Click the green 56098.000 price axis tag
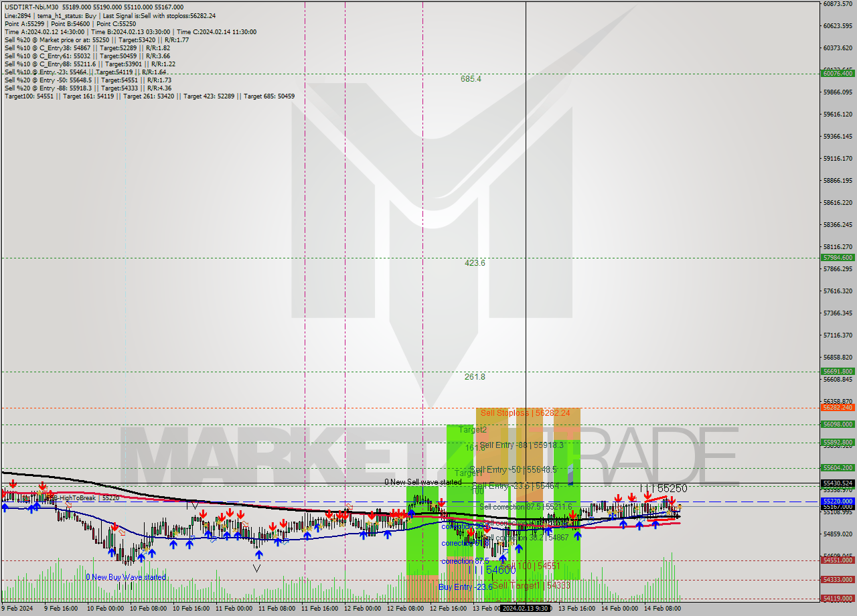Screen dimensions: 857x616 [x=838, y=424]
